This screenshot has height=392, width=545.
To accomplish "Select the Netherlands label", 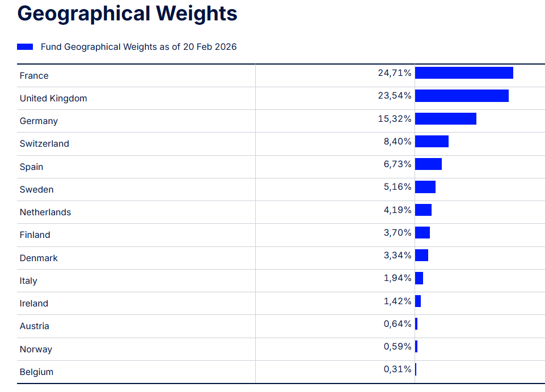I will (x=45, y=212).
